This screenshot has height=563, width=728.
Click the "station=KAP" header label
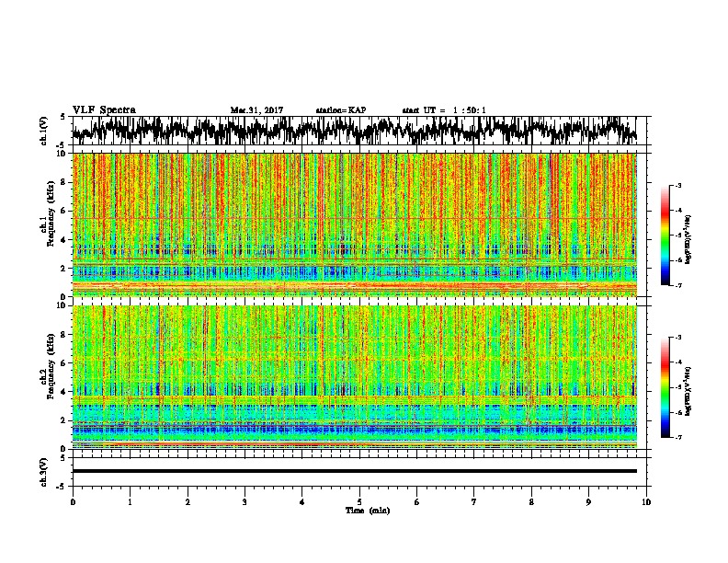[341, 110]
